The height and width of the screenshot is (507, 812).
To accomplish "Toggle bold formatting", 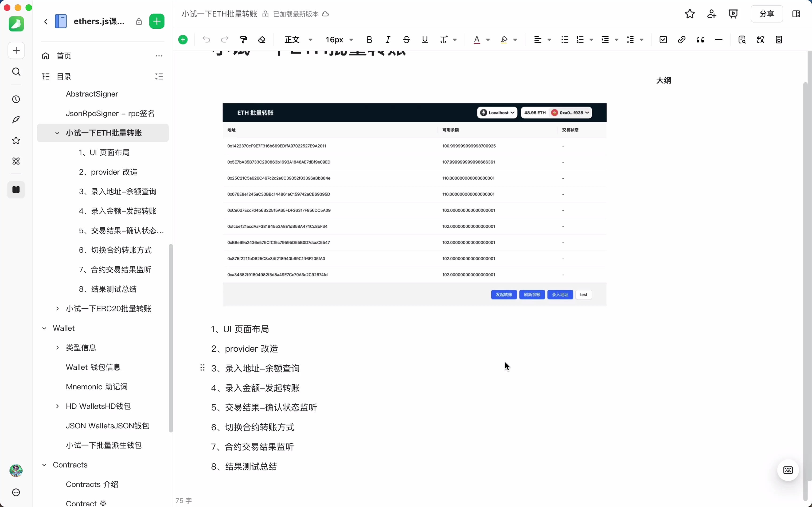I will (369, 40).
